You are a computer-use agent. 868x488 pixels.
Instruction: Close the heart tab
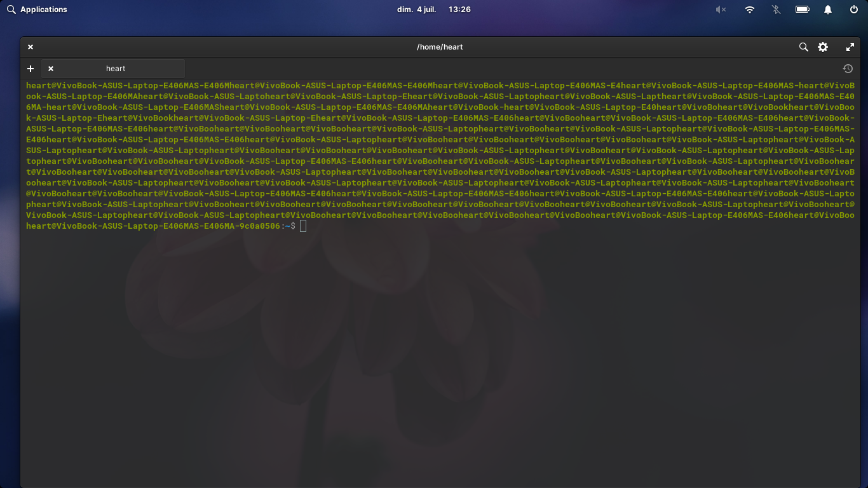click(51, 69)
